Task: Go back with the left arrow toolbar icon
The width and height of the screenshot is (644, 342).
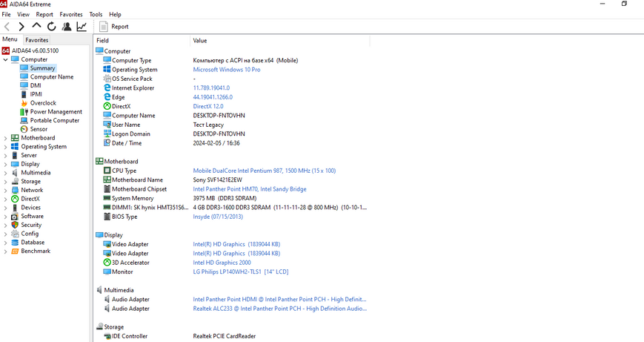Action: pos(7,27)
